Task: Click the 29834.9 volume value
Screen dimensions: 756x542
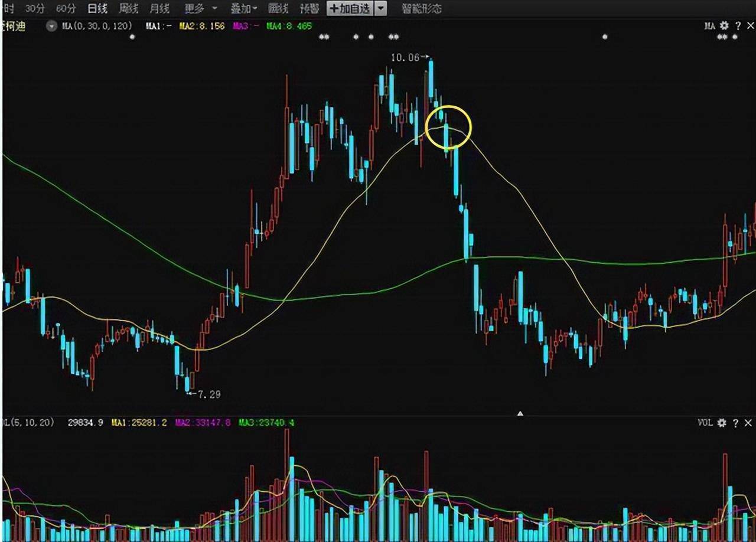Action: pyautogui.click(x=86, y=423)
